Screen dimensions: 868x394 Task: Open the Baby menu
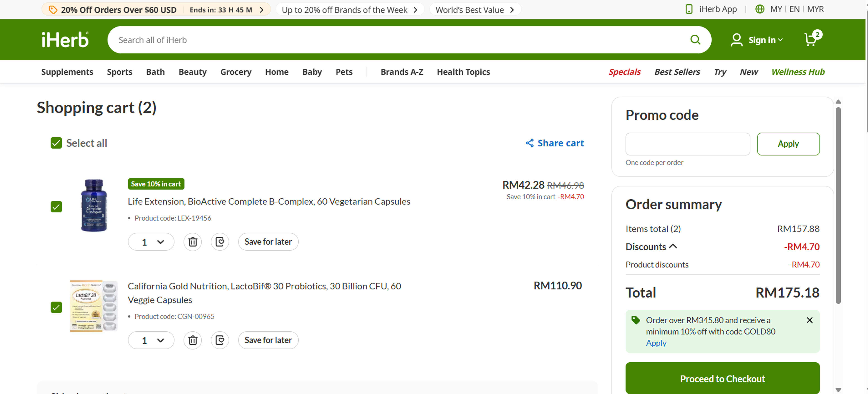(312, 72)
